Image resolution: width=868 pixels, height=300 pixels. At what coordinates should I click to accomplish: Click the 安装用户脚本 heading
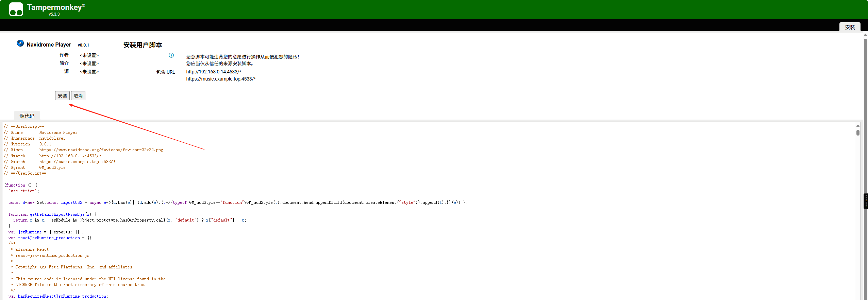[143, 45]
